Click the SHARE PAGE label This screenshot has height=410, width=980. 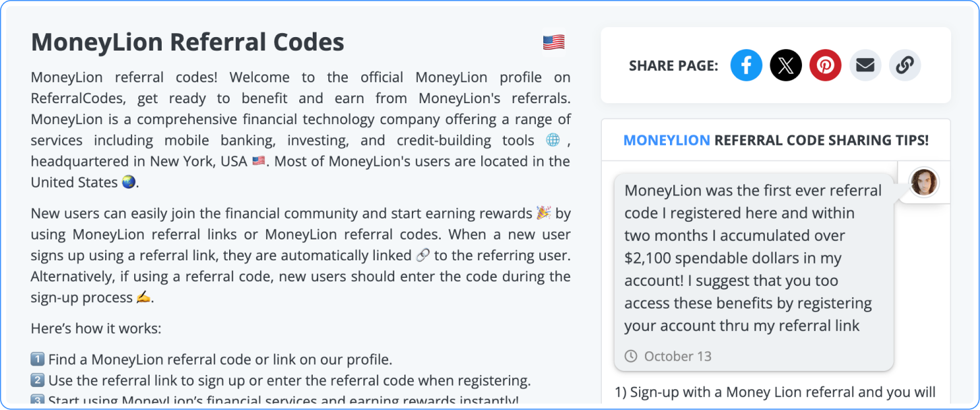[672, 65]
